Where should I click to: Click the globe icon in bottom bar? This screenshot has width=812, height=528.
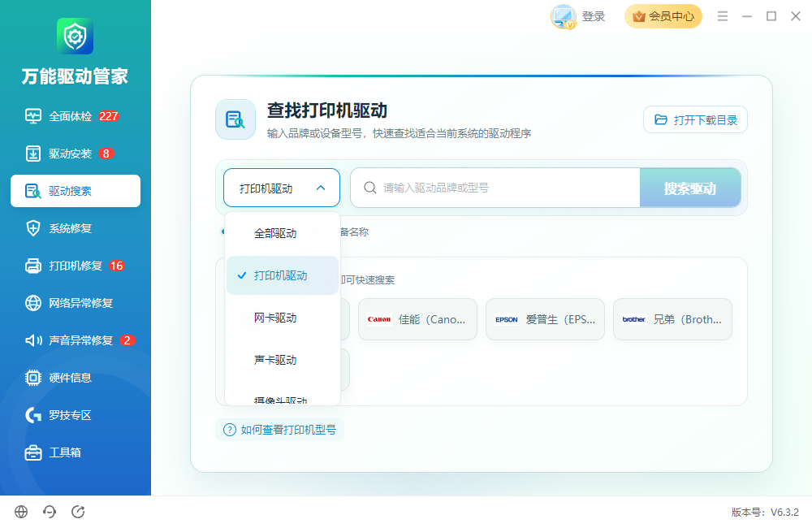point(21,512)
